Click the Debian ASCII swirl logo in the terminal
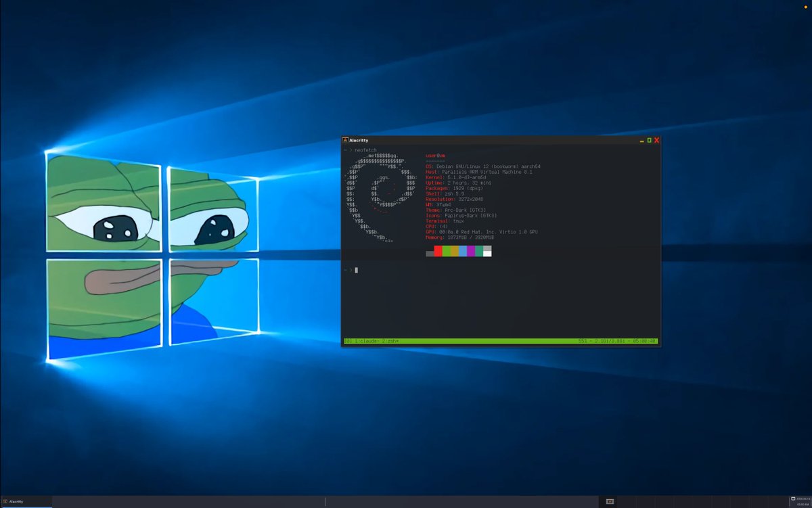Image resolution: width=812 pixels, height=508 pixels. pos(380,198)
